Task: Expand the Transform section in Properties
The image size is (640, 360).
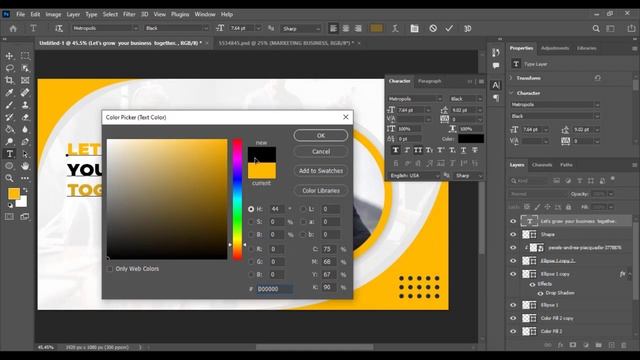Action: point(511,78)
